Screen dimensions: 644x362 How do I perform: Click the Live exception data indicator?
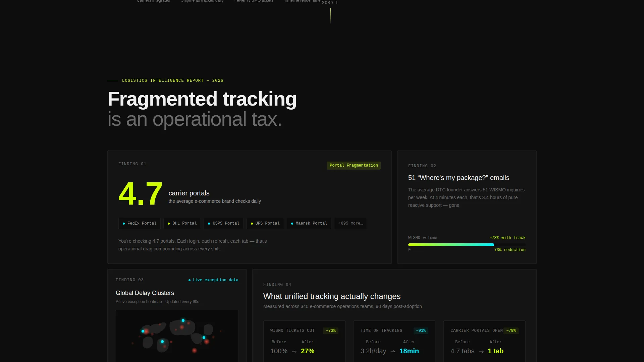pos(213,280)
